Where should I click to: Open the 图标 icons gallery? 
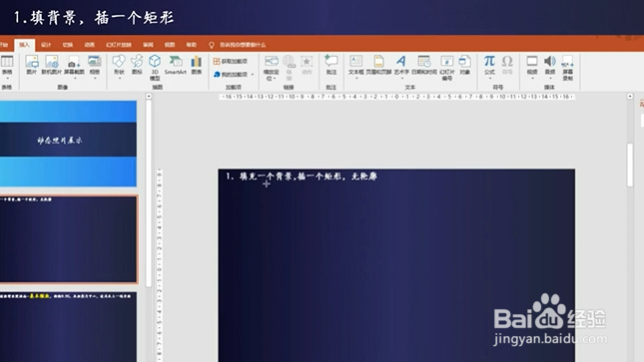point(137,65)
